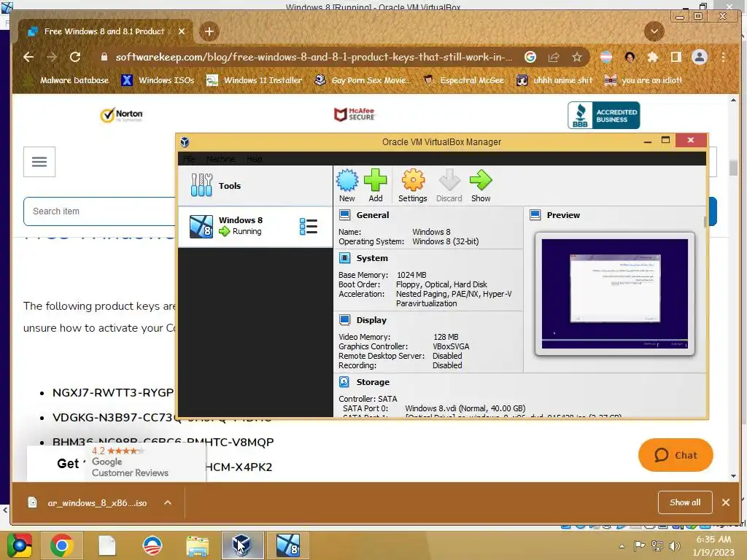The height and width of the screenshot is (560, 747).
Task: Open File Explorer from taskbar
Action: click(x=197, y=545)
